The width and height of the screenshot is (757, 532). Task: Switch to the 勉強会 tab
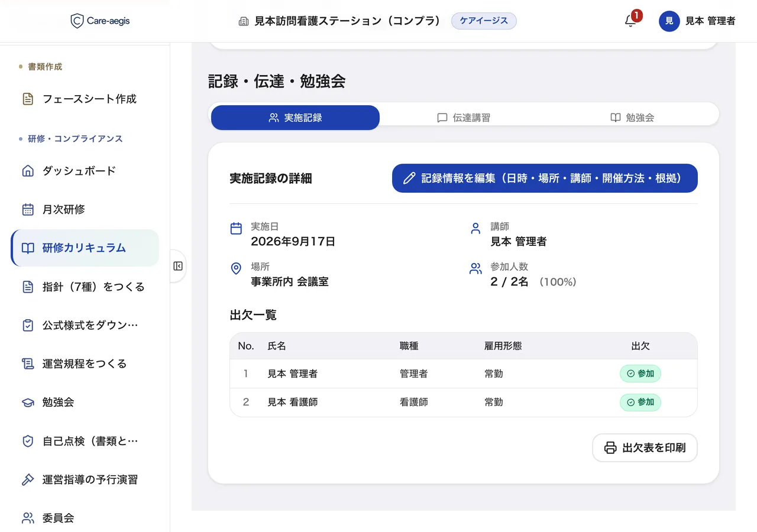pyautogui.click(x=632, y=118)
